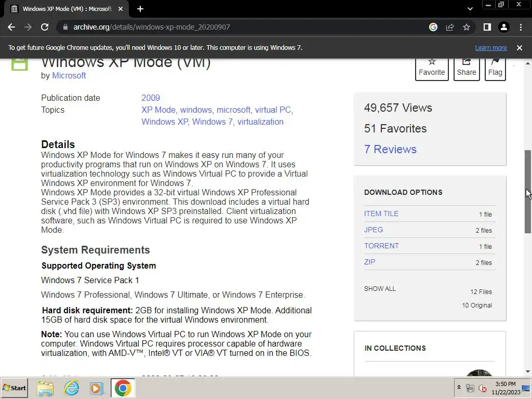Viewport: 532px width, 399px height.
Task: Click SHOW ALL download files
Action: 380,289
